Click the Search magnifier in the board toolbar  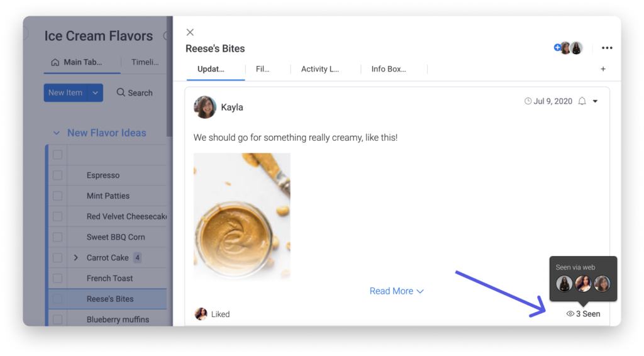[x=120, y=92]
